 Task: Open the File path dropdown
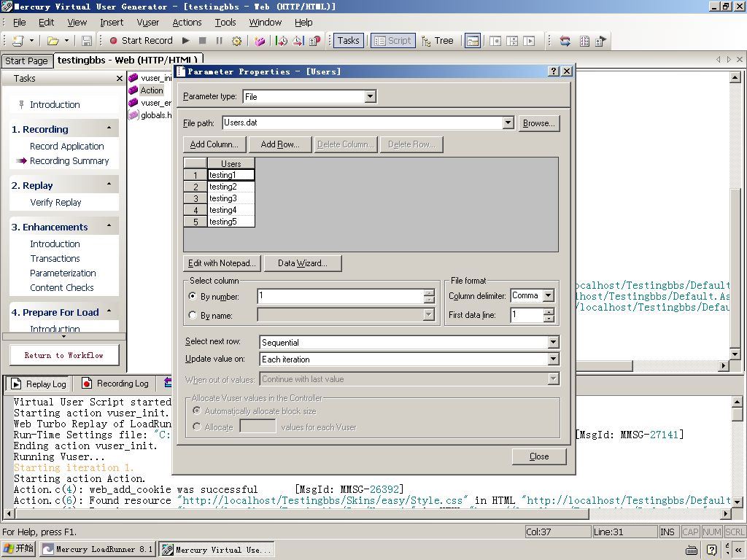pyautogui.click(x=508, y=122)
